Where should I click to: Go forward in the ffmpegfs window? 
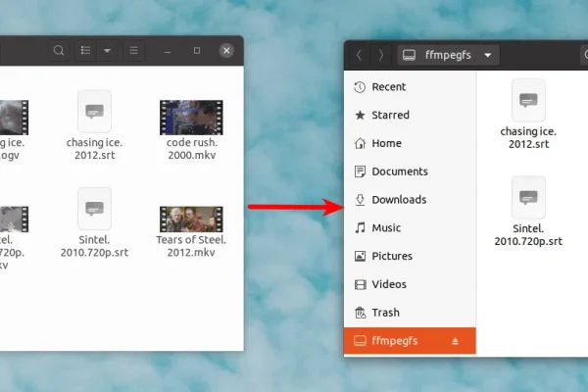[x=380, y=55]
